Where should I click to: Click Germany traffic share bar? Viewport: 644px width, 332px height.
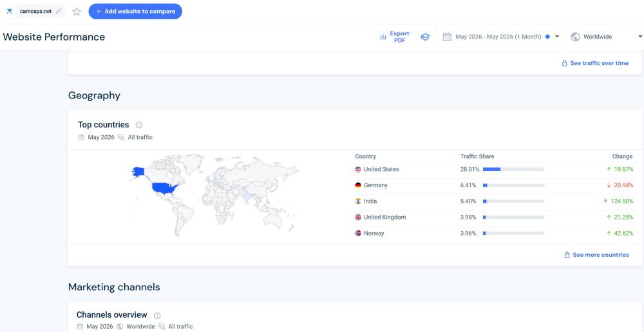click(x=513, y=185)
